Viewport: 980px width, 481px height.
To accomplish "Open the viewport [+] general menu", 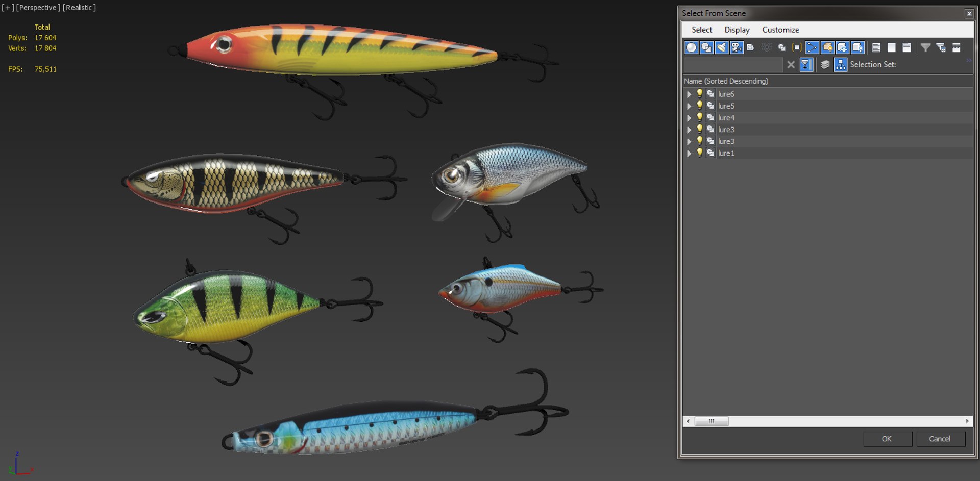I will tap(8, 8).
